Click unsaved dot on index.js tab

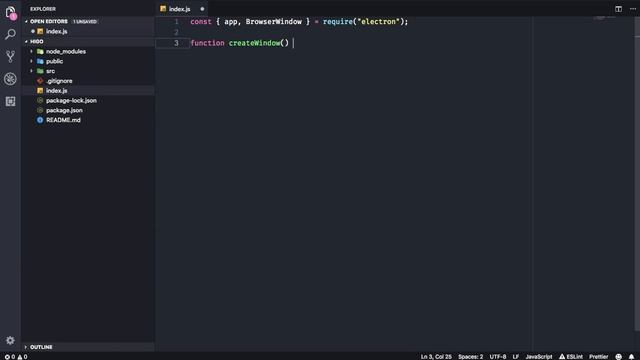pos(202,9)
